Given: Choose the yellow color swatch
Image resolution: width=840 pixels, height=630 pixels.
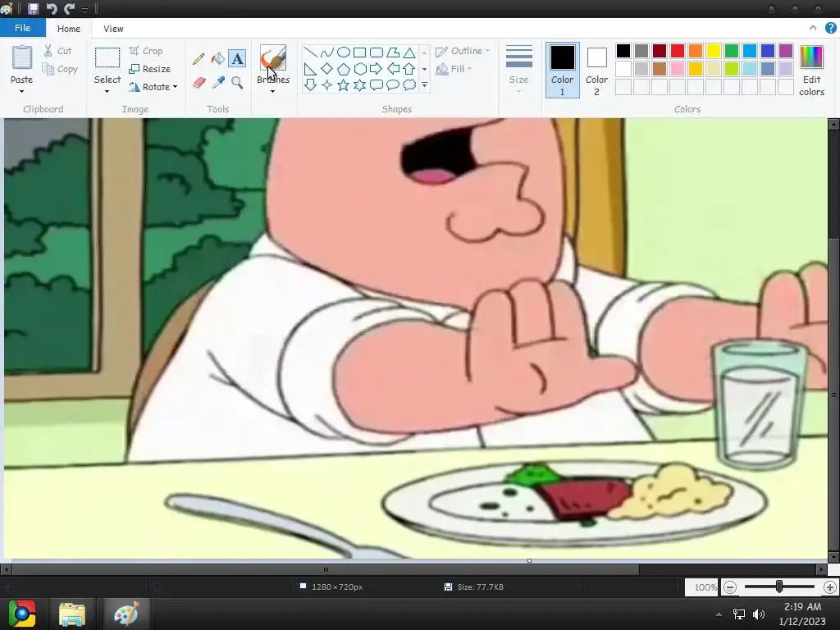Looking at the screenshot, I should click(713, 51).
